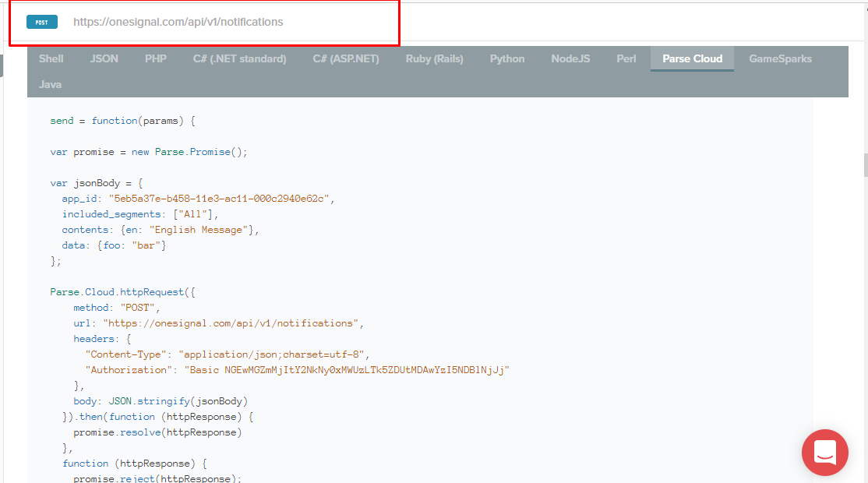The height and width of the screenshot is (483, 868).
Task: Click the send = function(params) line
Action: pos(122,121)
